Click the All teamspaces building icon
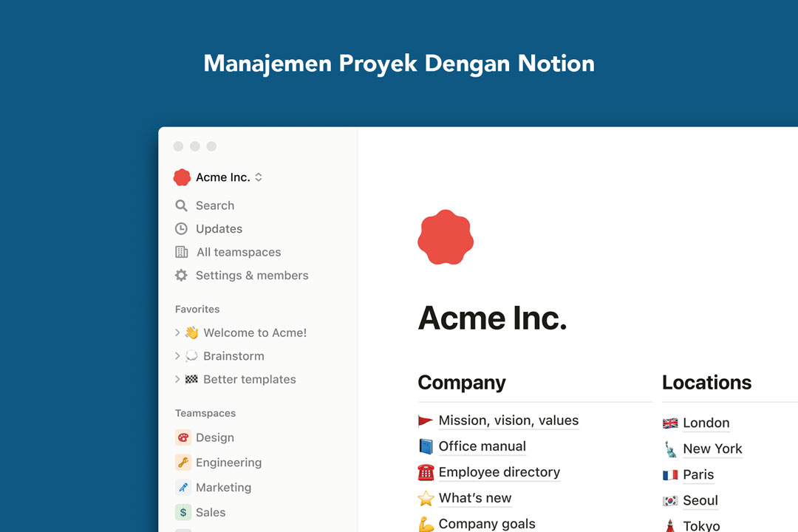 (181, 252)
